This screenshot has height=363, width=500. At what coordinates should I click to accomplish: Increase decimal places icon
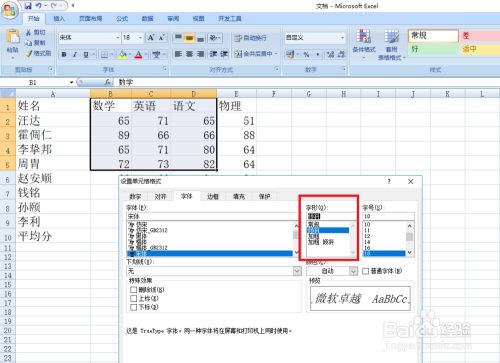coord(330,54)
